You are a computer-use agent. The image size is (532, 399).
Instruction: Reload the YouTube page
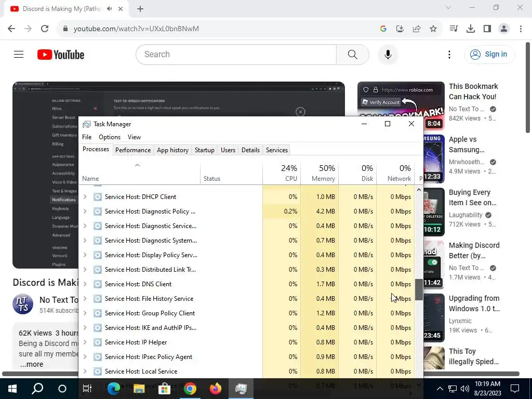45,29
